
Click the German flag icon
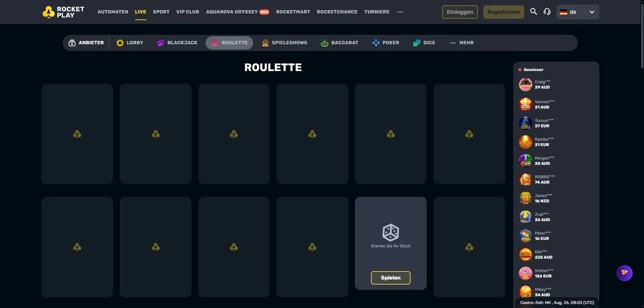[563, 12]
